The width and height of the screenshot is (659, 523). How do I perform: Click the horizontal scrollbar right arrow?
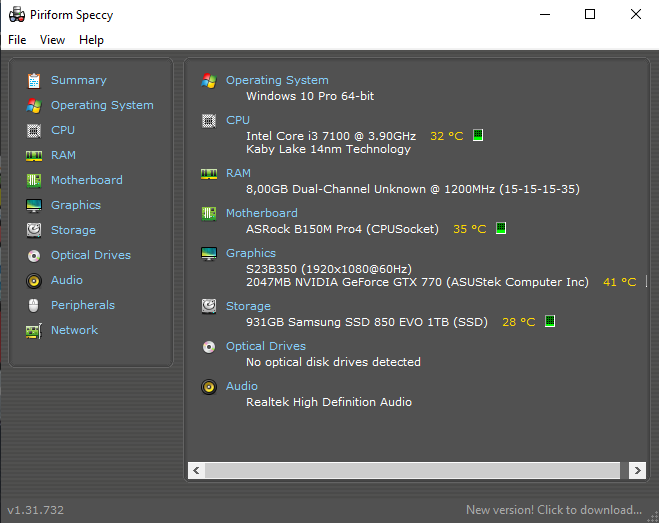coord(636,469)
